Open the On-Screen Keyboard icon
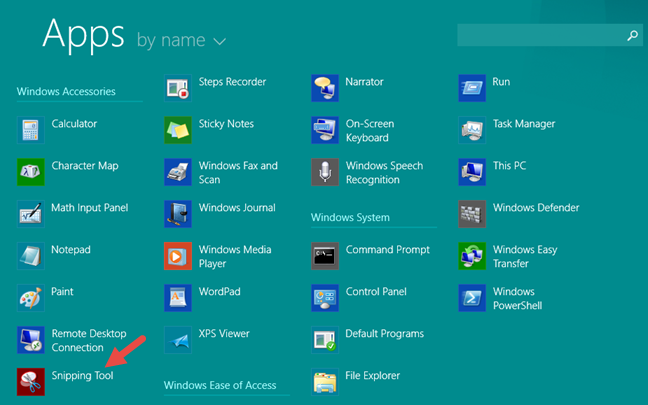 click(x=325, y=130)
